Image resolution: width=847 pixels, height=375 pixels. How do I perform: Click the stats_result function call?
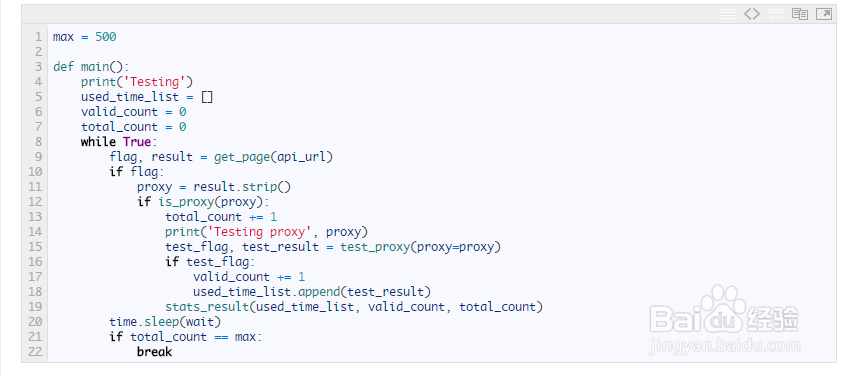coord(354,307)
